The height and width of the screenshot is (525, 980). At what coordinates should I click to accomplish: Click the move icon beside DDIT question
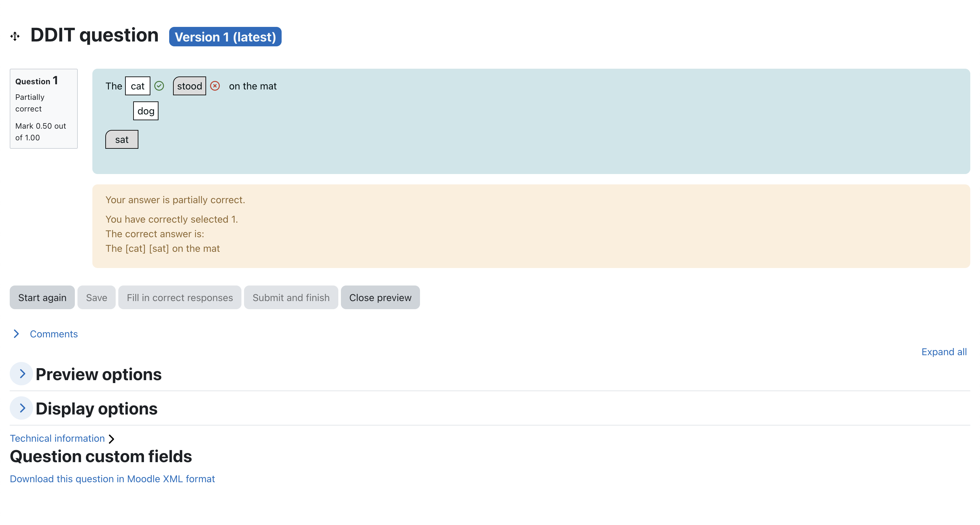click(15, 37)
